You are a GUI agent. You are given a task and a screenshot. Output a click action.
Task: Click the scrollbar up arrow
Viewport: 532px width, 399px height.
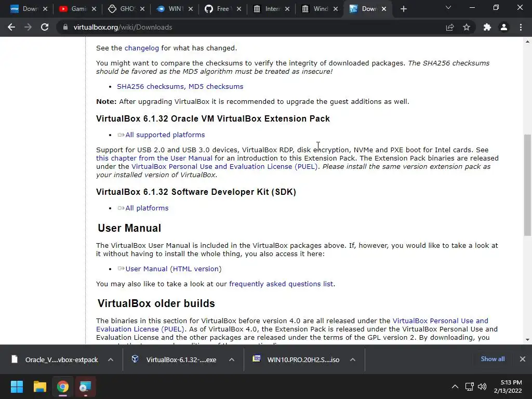click(527, 42)
